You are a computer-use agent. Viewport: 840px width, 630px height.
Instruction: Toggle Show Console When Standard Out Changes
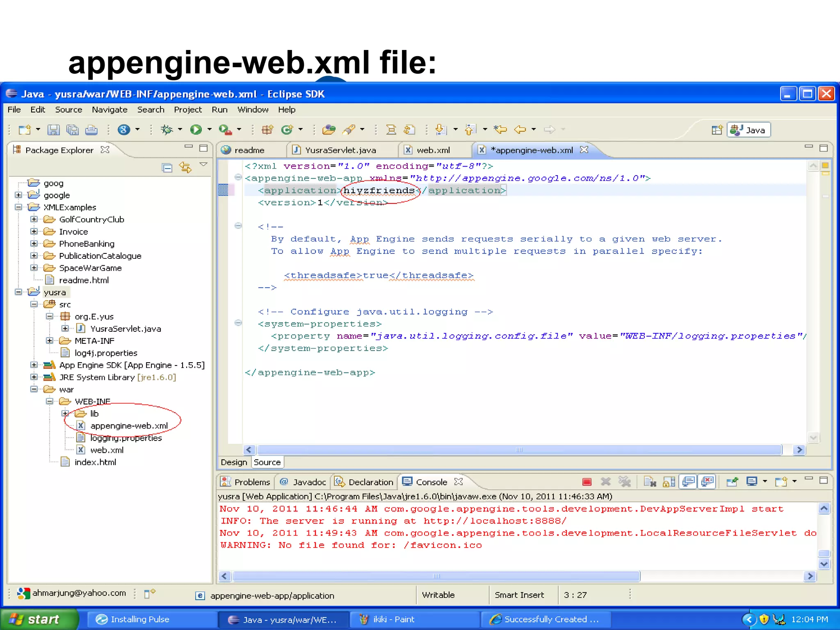tap(689, 482)
